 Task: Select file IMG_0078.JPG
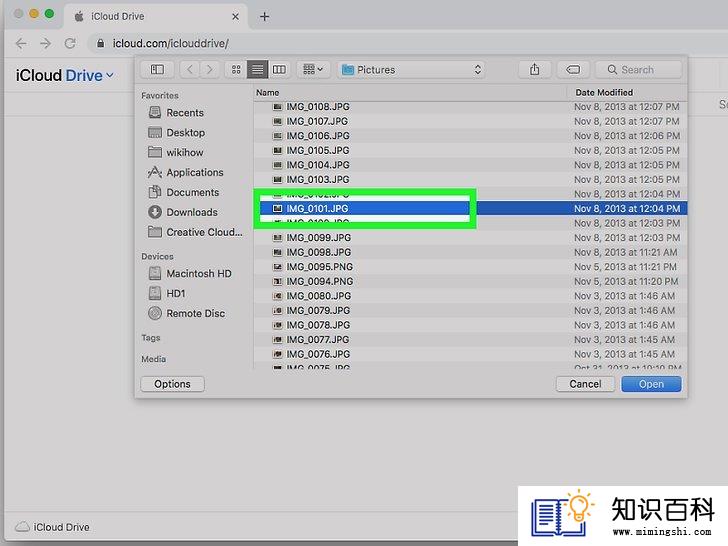click(x=470, y=325)
